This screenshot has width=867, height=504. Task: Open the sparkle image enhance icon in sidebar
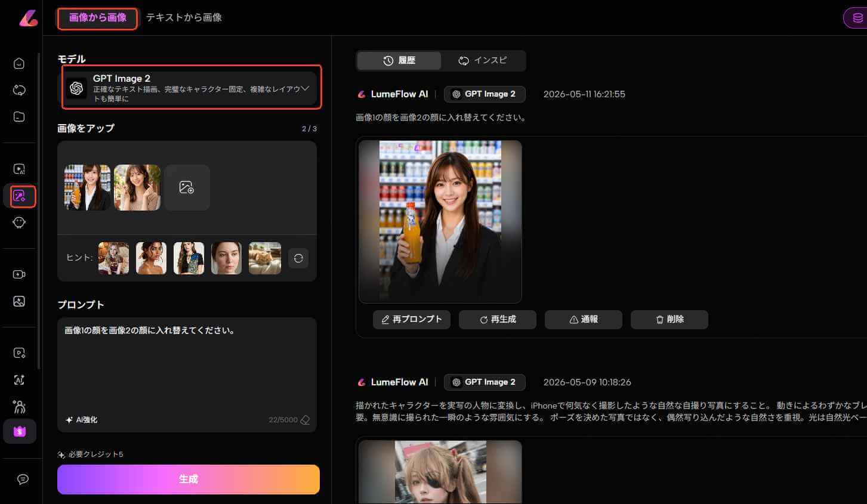click(x=19, y=301)
